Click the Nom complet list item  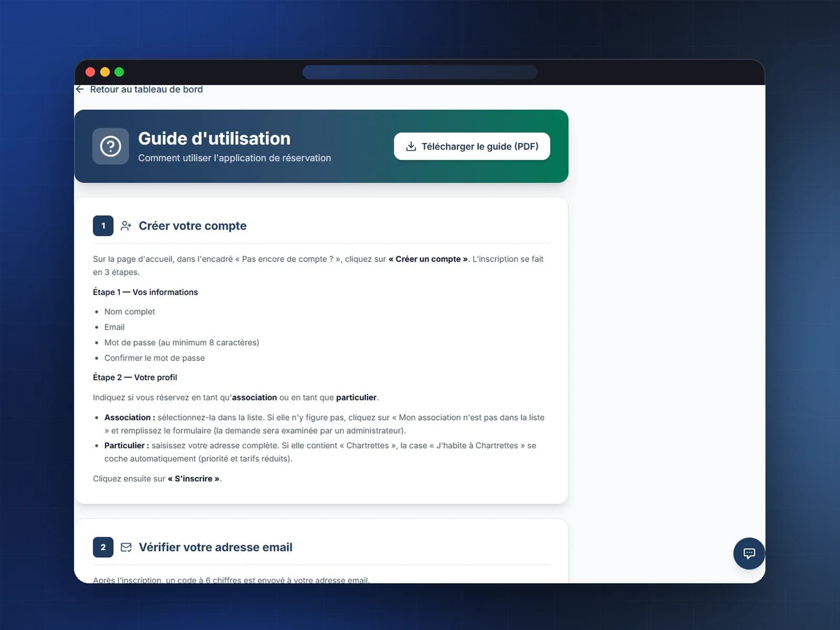[x=130, y=311]
